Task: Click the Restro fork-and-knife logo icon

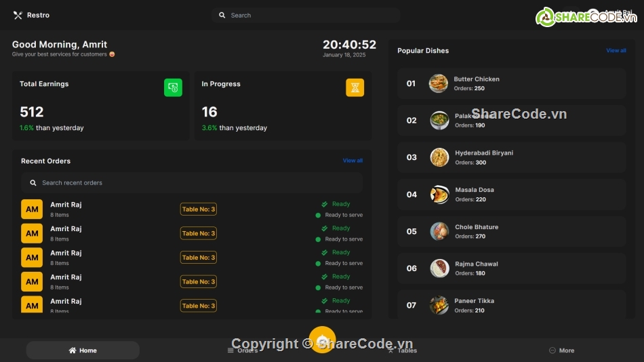Action: (18, 15)
